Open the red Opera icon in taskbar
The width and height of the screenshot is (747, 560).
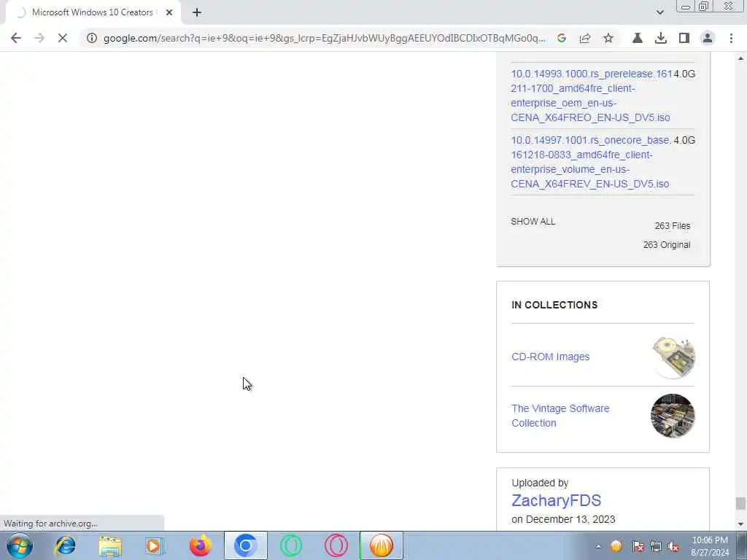(x=336, y=545)
